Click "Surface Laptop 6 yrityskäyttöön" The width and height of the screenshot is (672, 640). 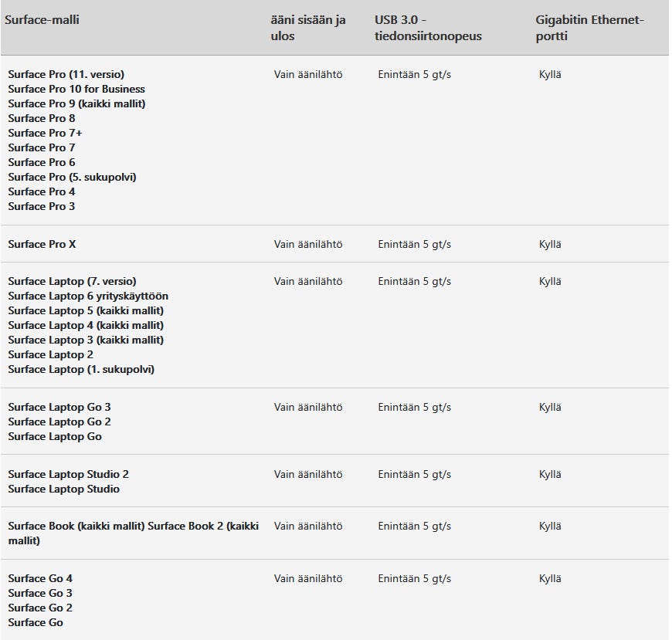(88, 296)
